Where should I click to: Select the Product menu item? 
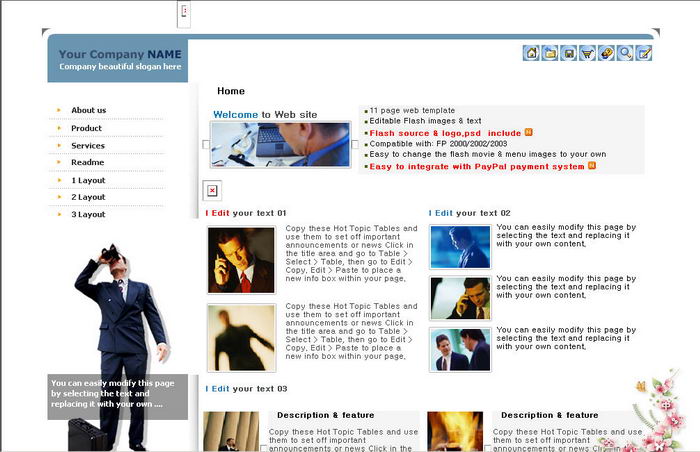86,128
